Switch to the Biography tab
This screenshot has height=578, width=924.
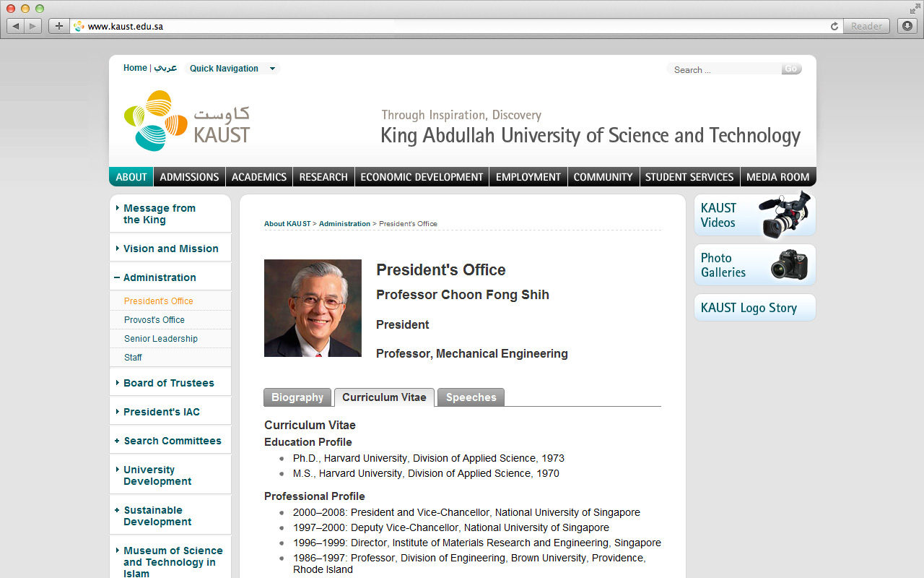pos(297,397)
